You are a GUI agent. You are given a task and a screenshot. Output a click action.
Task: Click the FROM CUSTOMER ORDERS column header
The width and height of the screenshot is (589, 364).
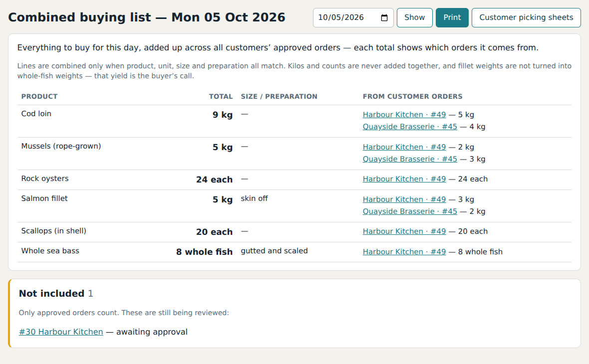(412, 96)
